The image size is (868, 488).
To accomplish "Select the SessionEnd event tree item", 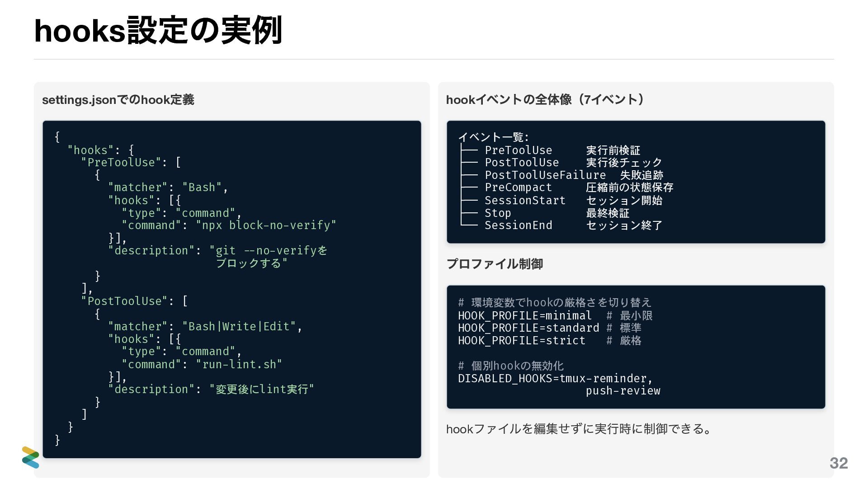I will (518, 225).
